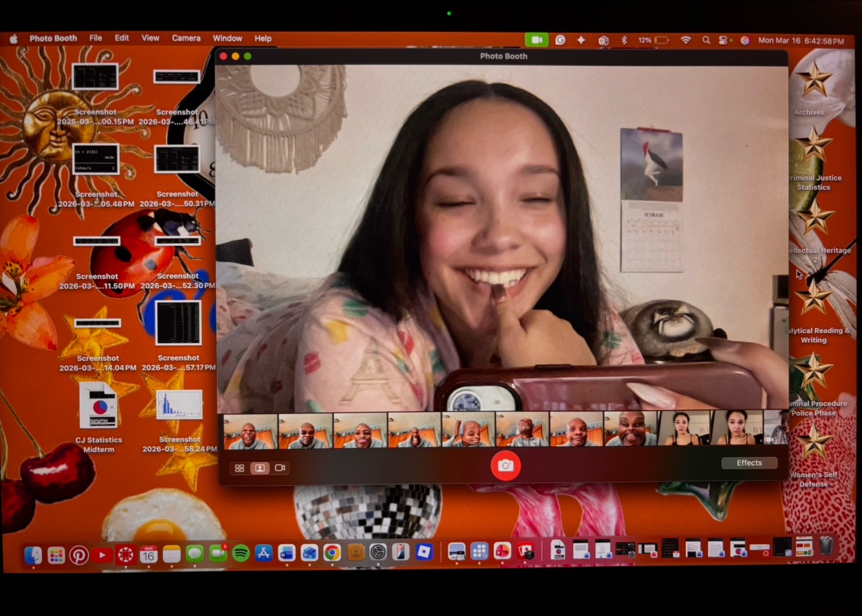Open the Help menu
Image resolution: width=862 pixels, height=616 pixels.
tap(263, 38)
